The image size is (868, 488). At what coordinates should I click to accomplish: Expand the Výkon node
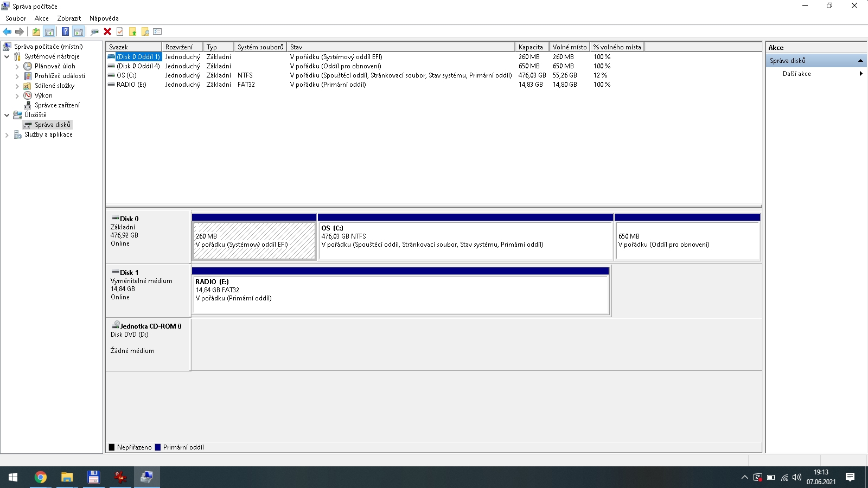pyautogui.click(x=17, y=95)
